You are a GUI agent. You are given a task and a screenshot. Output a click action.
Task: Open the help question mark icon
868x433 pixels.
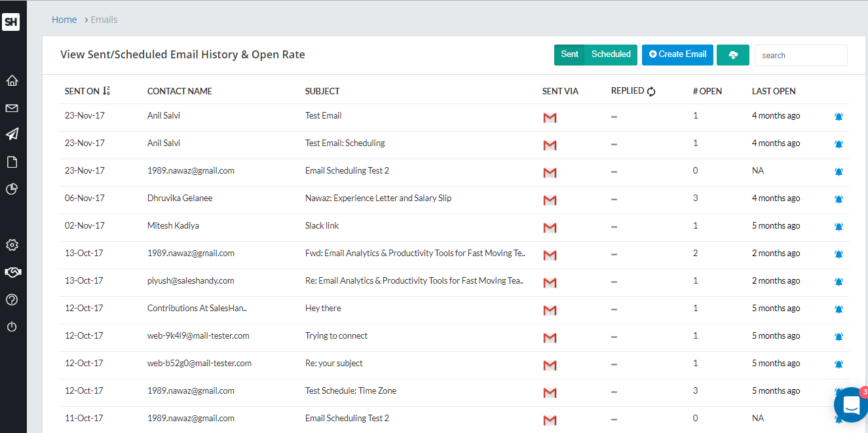(12, 299)
